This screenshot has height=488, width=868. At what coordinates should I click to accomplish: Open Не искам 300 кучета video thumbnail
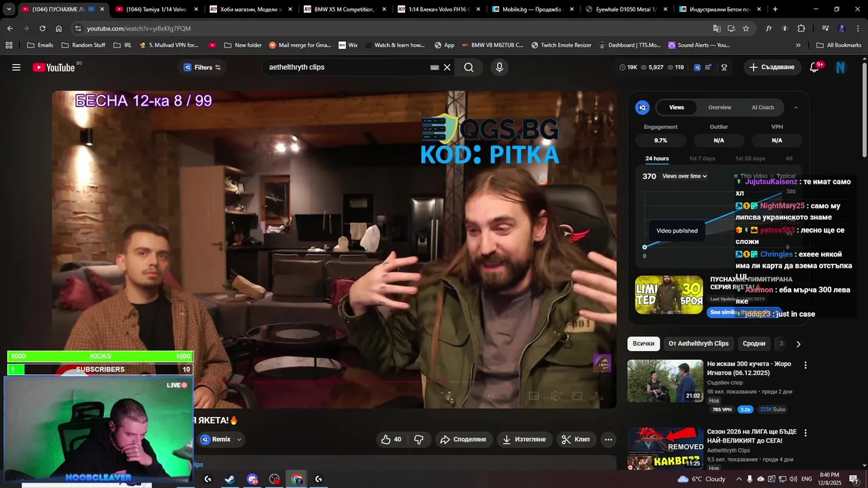coord(665,380)
